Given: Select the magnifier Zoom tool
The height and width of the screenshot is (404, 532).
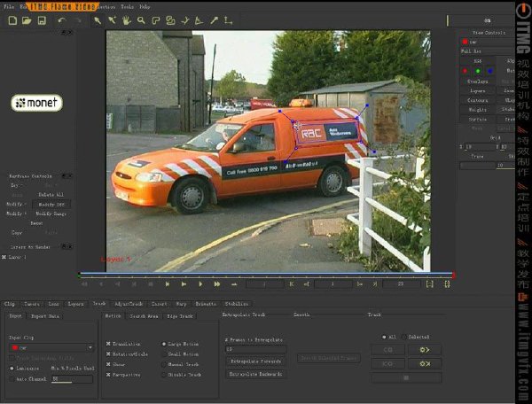Looking at the screenshot, I should pyautogui.click(x=141, y=20).
